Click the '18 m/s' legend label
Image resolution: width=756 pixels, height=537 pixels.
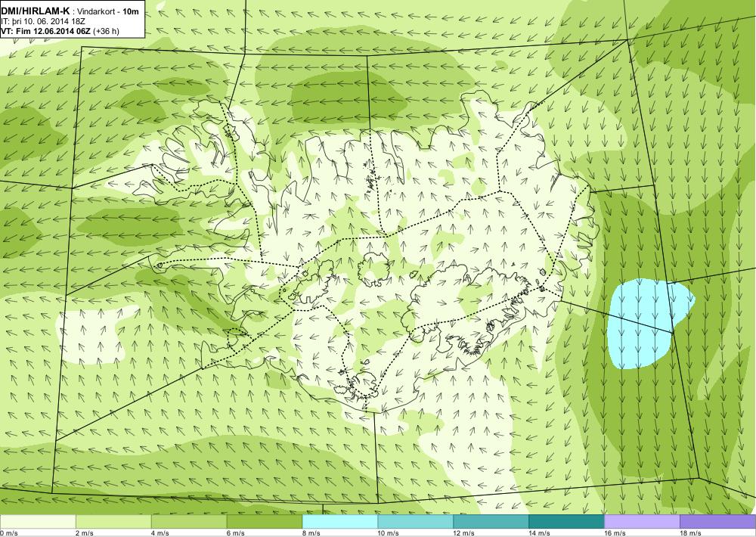click(x=690, y=533)
